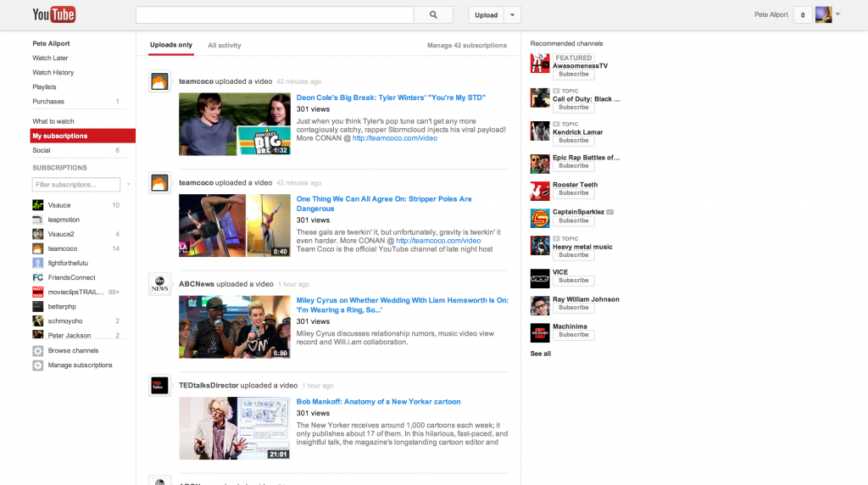Subscribe to the VICE channel

574,281
